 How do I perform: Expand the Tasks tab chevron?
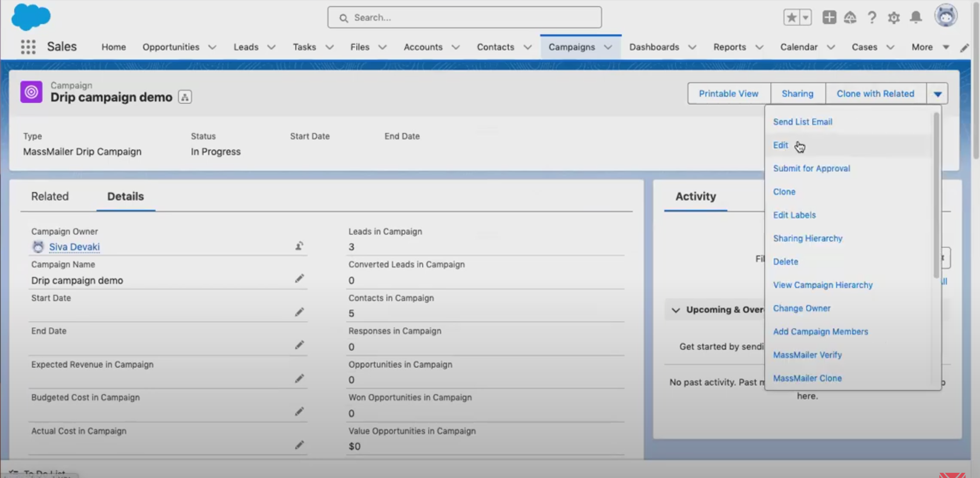[x=329, y=47]
